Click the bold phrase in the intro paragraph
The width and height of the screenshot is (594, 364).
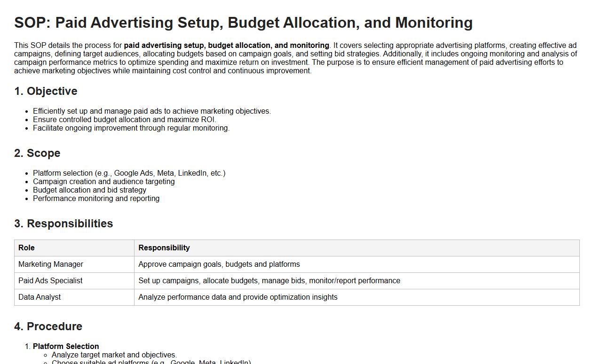point(226,46)
